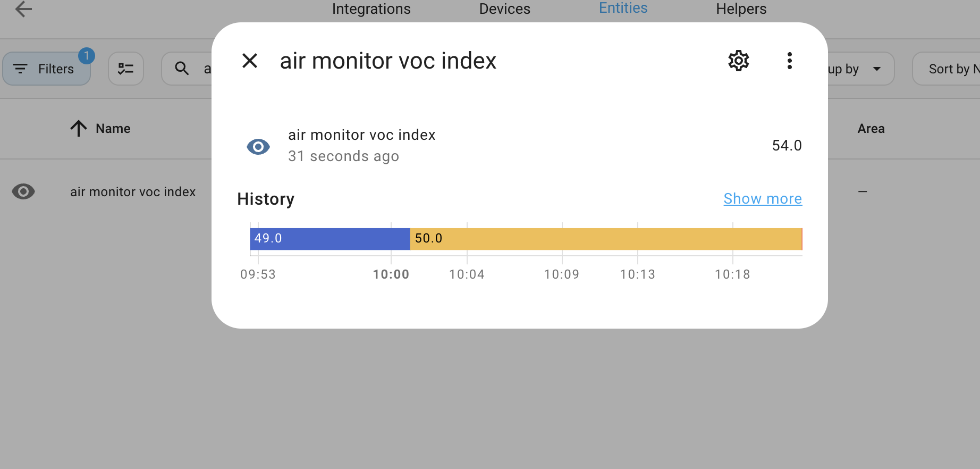The image size is (980, 469).
Task: Click the Show more history link
Action: coord(763,198)
